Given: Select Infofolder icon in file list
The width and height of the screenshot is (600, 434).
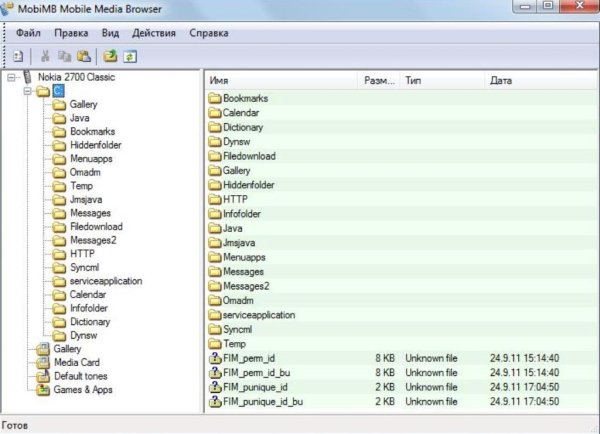Looking at the screenshot, I should click(x=215, y=214).
